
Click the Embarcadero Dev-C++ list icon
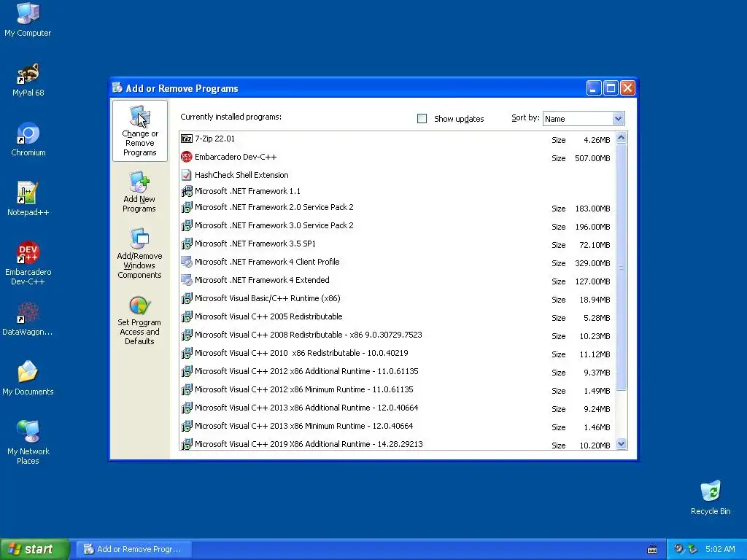coord(187,157)
